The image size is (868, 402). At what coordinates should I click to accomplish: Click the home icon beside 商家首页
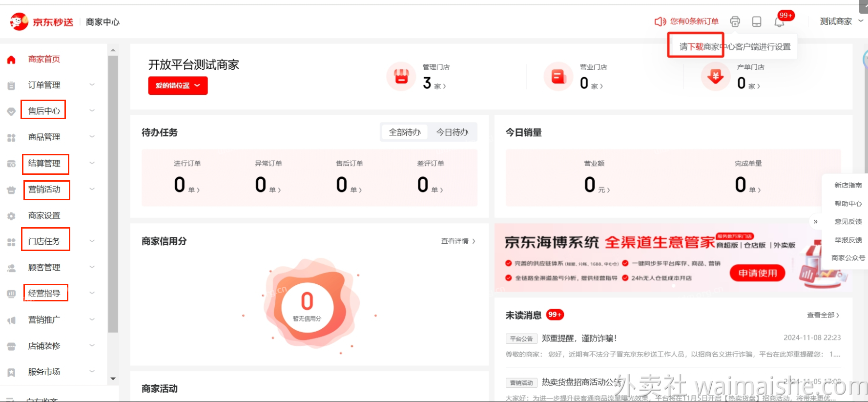11,60
